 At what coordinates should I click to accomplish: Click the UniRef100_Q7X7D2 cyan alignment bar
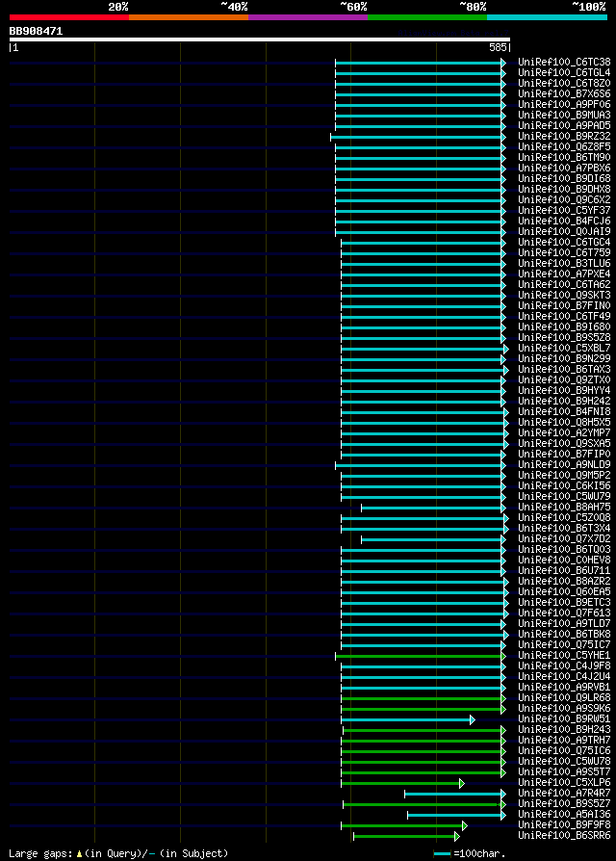click(433, 539)
